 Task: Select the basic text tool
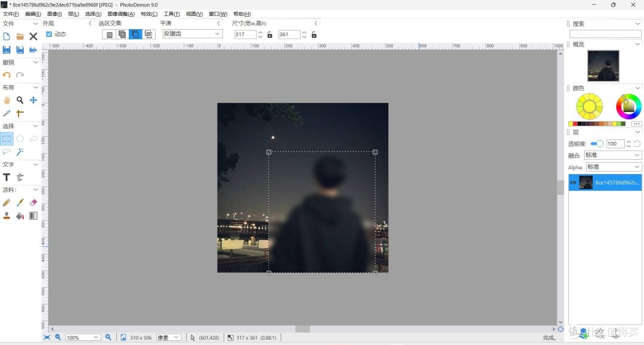[7, 177]
